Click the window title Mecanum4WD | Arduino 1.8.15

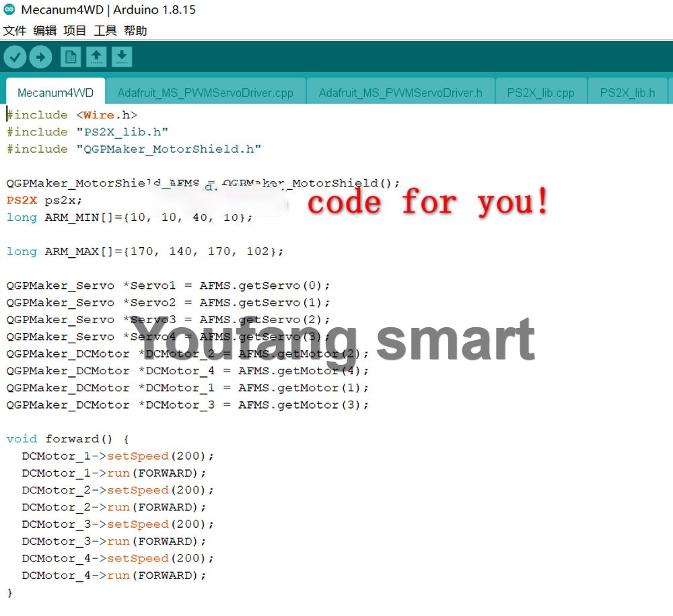(108, 9)
